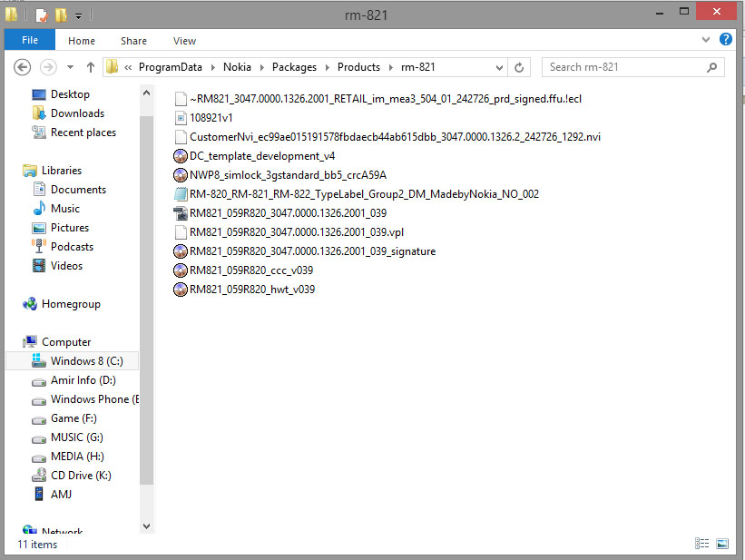The image size is (745, 560).
Task: Open the File menu tab
Action: (x=29, y=40)
